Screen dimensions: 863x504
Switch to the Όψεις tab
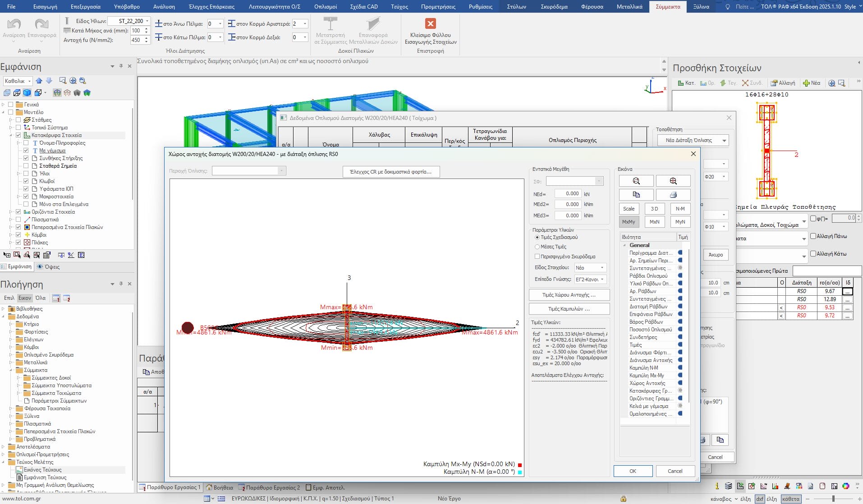(x=49, y=267)
